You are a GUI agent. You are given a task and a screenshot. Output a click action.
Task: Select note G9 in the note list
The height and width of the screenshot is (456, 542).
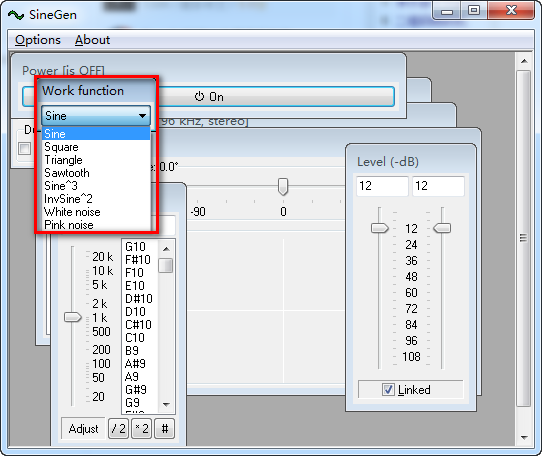140,403
